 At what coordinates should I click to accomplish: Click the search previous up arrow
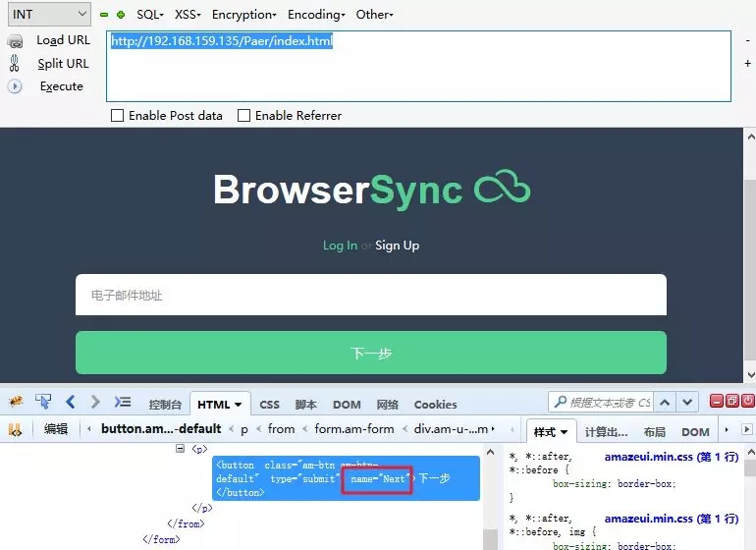click(665, 402)
